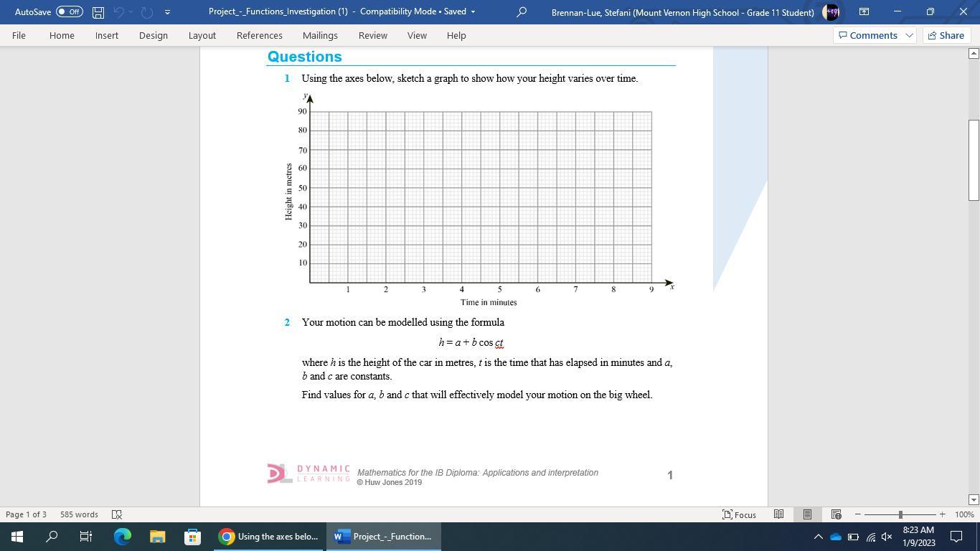Image resolution: width=980 pixels, height=551 pixels.
Task: Click the proofing check icon in status bar
Action: [x=117, y=514]
